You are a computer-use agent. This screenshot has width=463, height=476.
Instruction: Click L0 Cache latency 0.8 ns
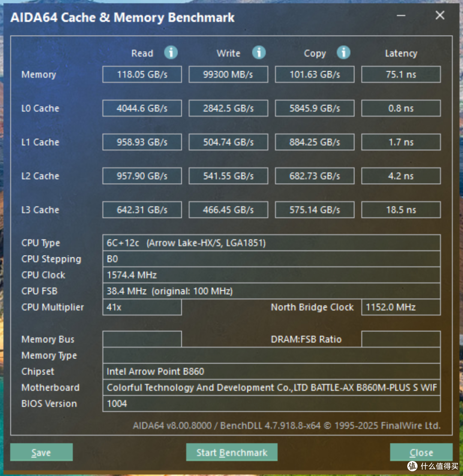[401, 108]
